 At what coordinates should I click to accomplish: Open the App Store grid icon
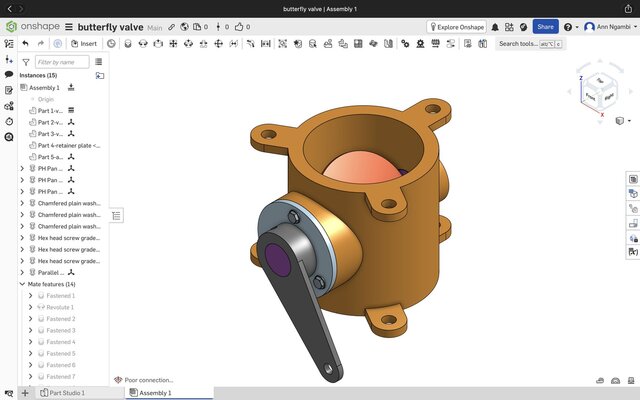tap(509, 27)
